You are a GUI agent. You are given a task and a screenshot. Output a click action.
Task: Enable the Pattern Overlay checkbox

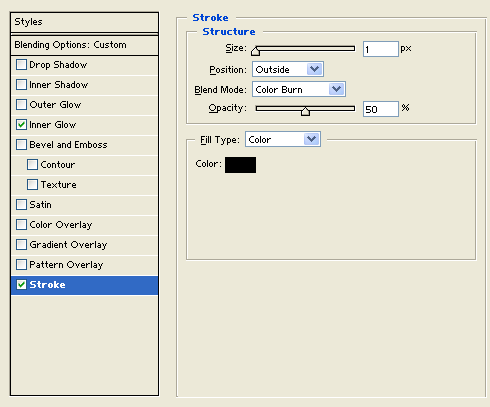click(x=21, y=265)
